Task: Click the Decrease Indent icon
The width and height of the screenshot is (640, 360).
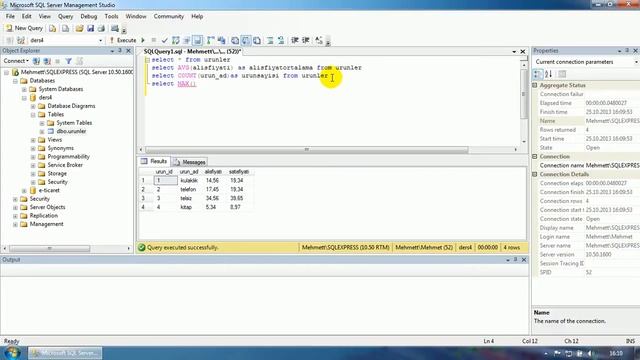Action: 295,40
